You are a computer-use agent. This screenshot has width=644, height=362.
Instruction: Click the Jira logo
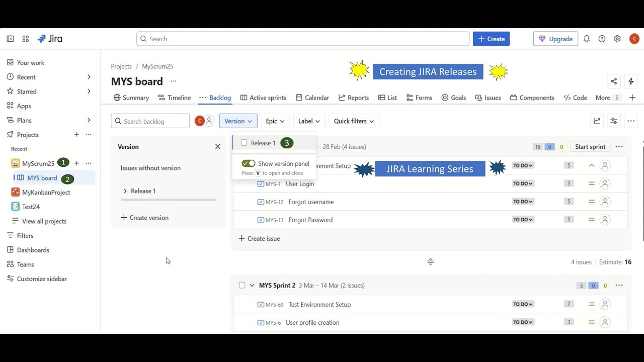click(x=50, y=39)
